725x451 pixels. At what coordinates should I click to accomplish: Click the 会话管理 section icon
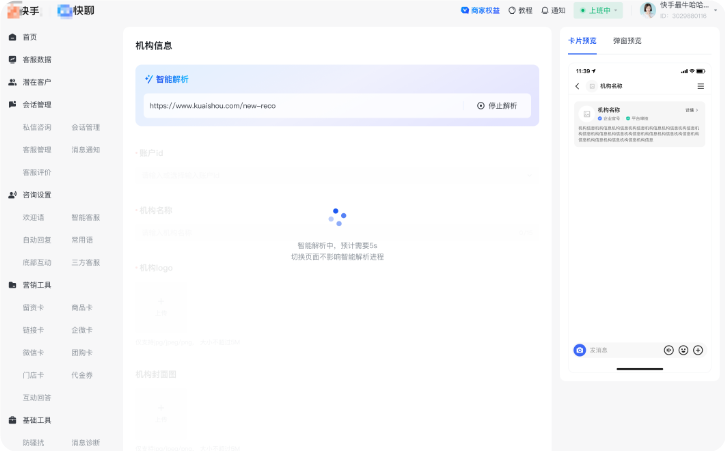pyautogui.click(x=12, y=105)
